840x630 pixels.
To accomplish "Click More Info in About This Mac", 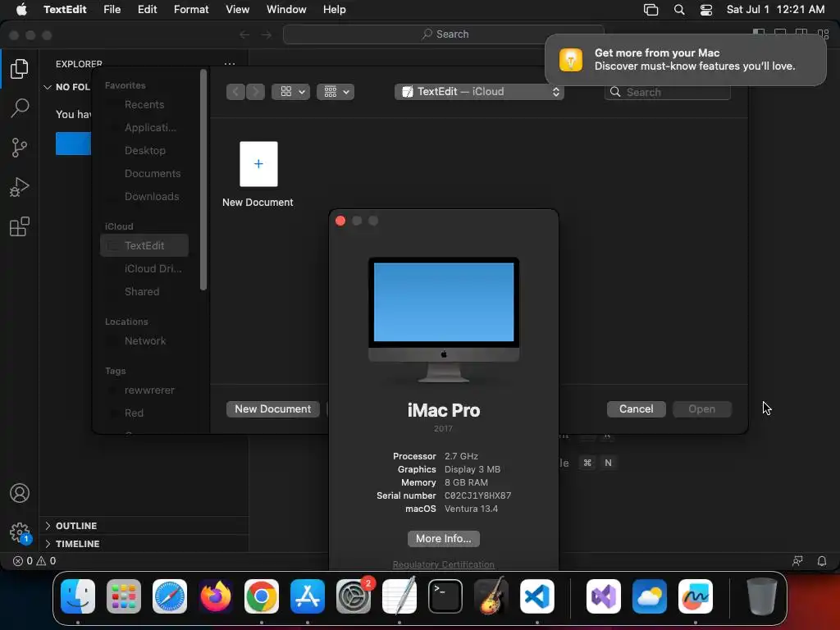I will [444, 538].
